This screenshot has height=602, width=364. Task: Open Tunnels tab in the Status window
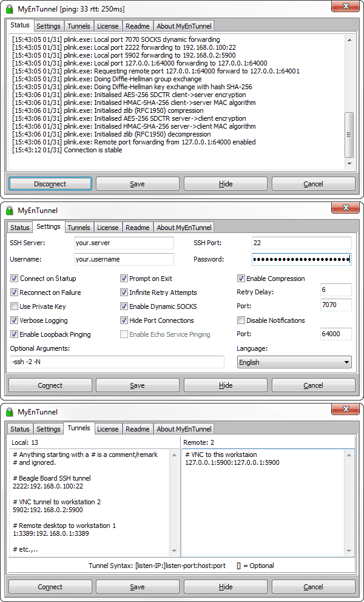(x=79, y=26)
